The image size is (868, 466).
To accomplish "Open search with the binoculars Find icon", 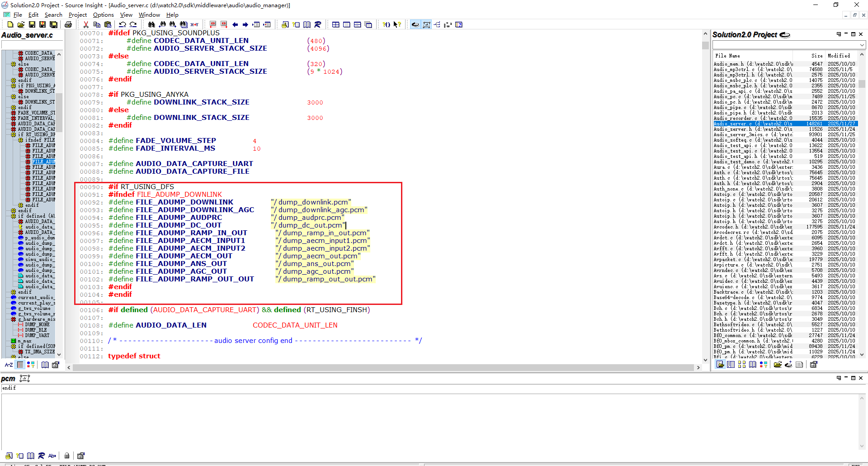I will [151, 24].
